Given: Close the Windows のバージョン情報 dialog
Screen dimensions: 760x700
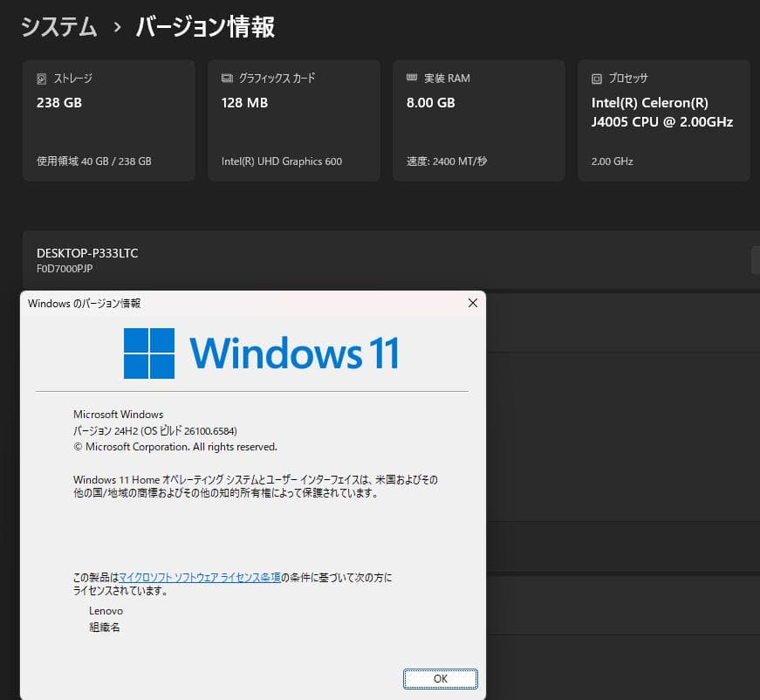Looking at the screenshot, I should point(472,303).
